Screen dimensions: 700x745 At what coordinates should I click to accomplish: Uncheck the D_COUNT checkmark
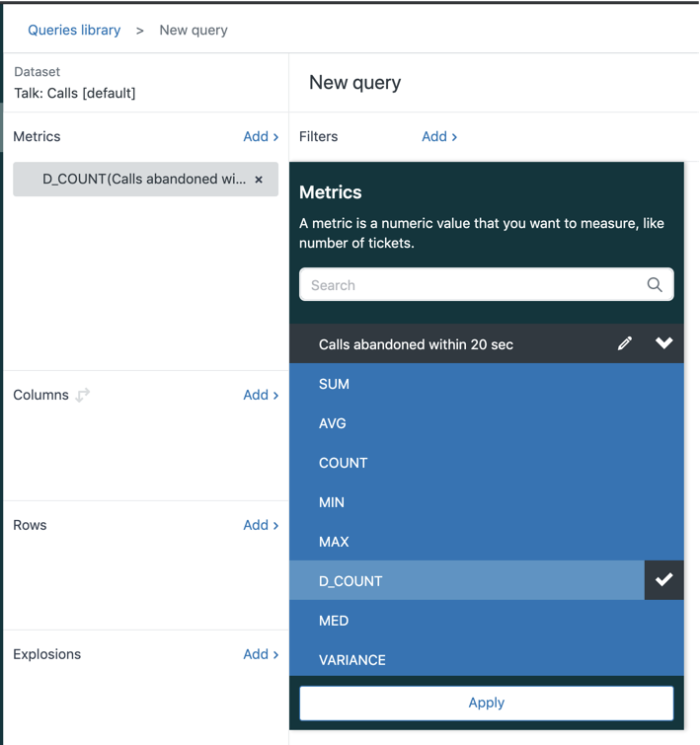click(663, 580)
